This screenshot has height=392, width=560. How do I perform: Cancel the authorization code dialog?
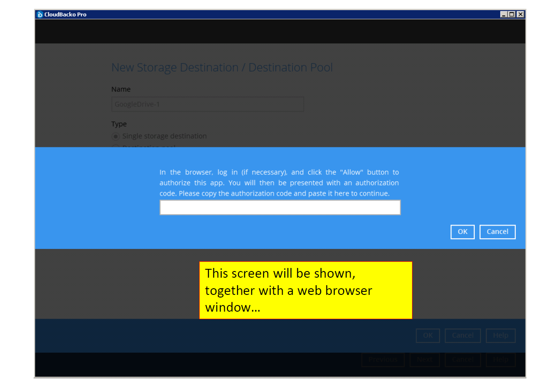click(x=497, y=232)
